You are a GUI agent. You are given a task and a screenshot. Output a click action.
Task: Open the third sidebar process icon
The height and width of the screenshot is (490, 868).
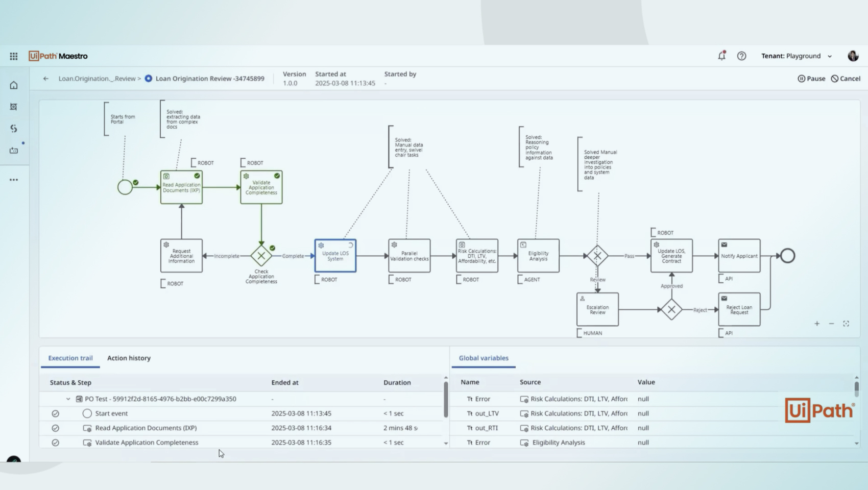[14, 129]
